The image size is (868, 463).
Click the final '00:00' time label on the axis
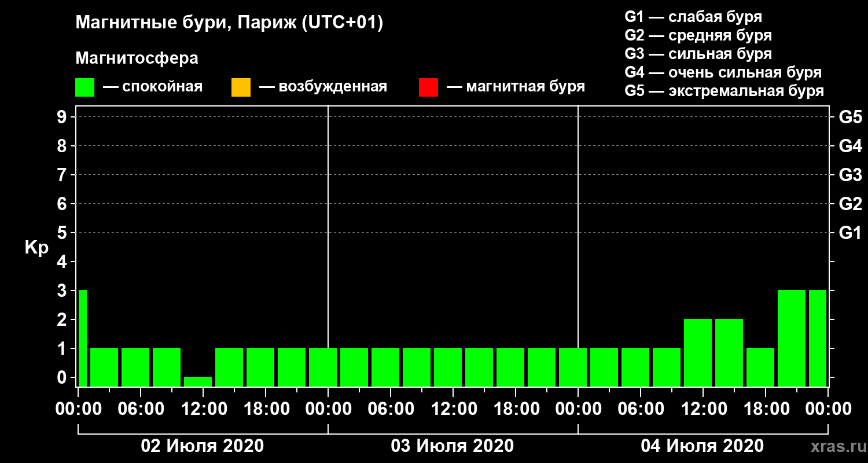(827, 409)
